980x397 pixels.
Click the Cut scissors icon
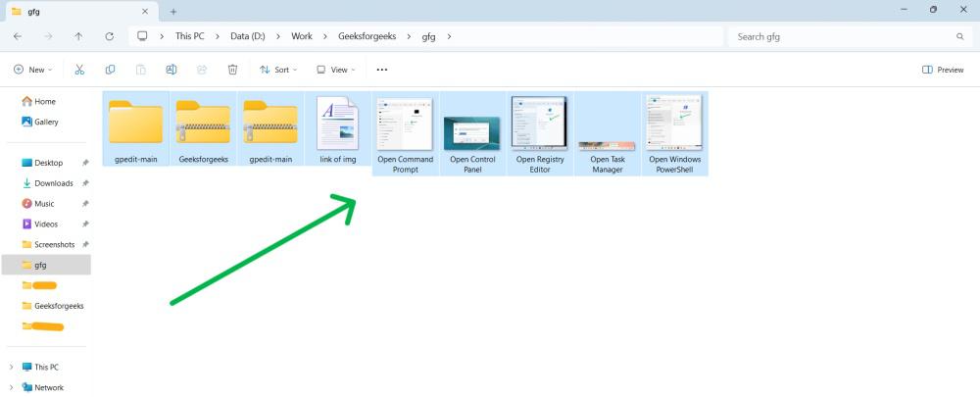[79, 70]
